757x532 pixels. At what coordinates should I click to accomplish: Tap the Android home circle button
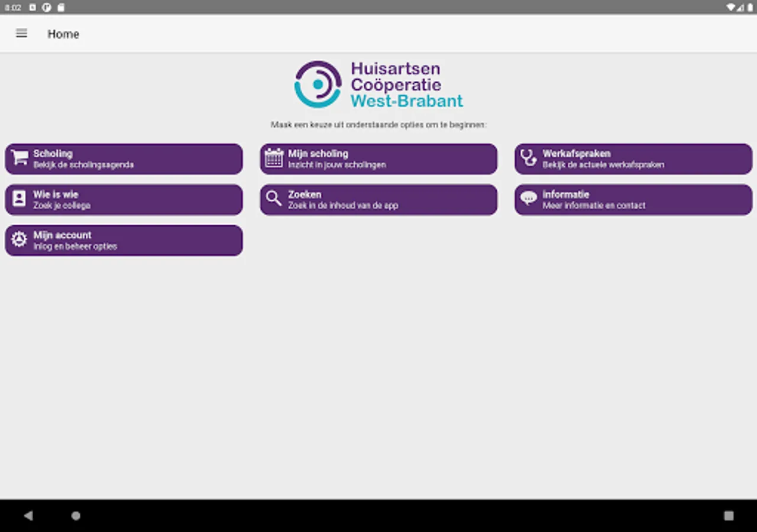(x=76, y=515)
